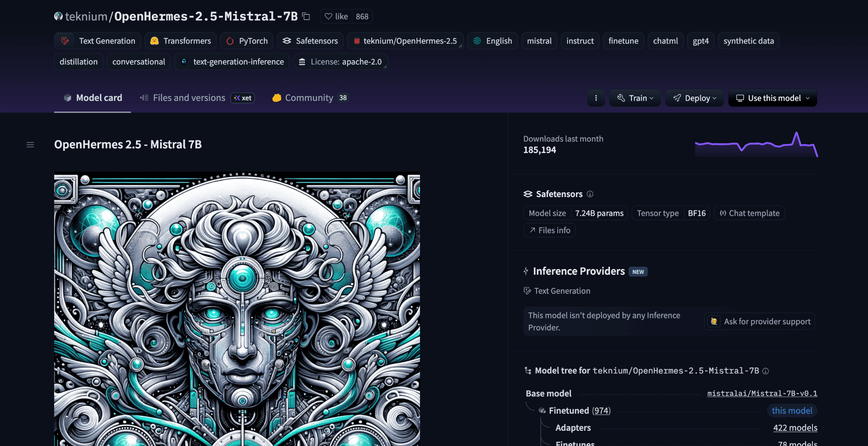
Task: Copy the model name with the copy icon
Action: tap(306, 17)
